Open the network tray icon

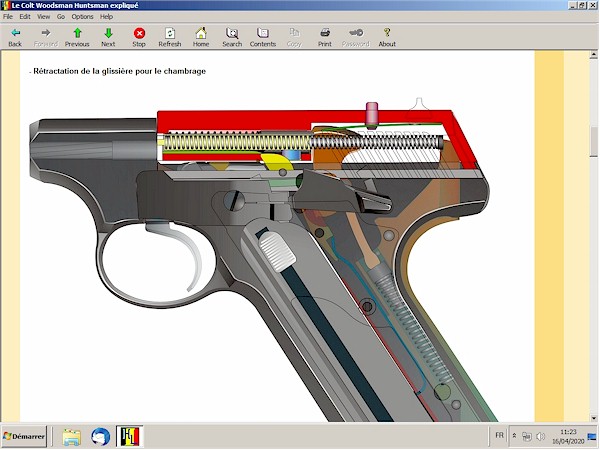click(527, 436)
